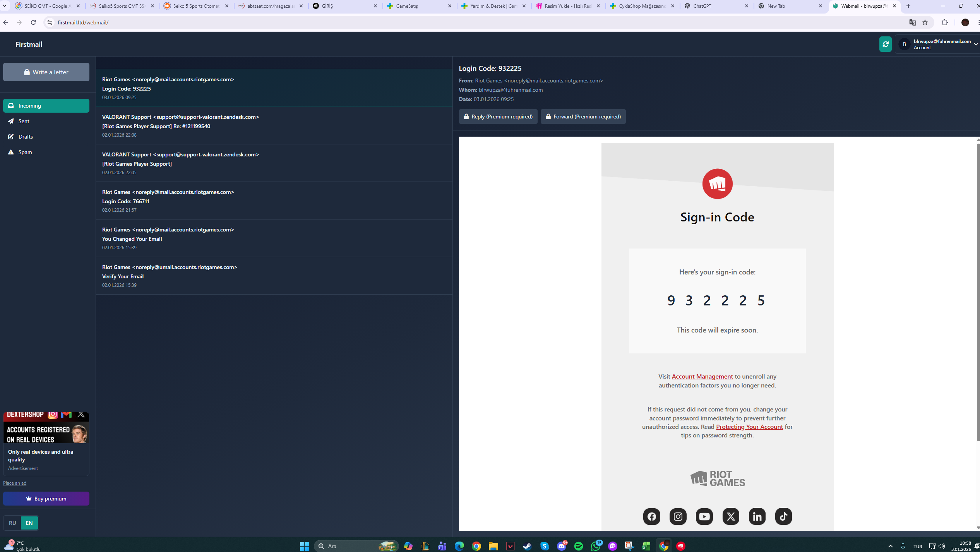The width and height of the screenshot is (980, 552).
Task: Click the email body vertical scrollbar
Action: tap(978, 292)
